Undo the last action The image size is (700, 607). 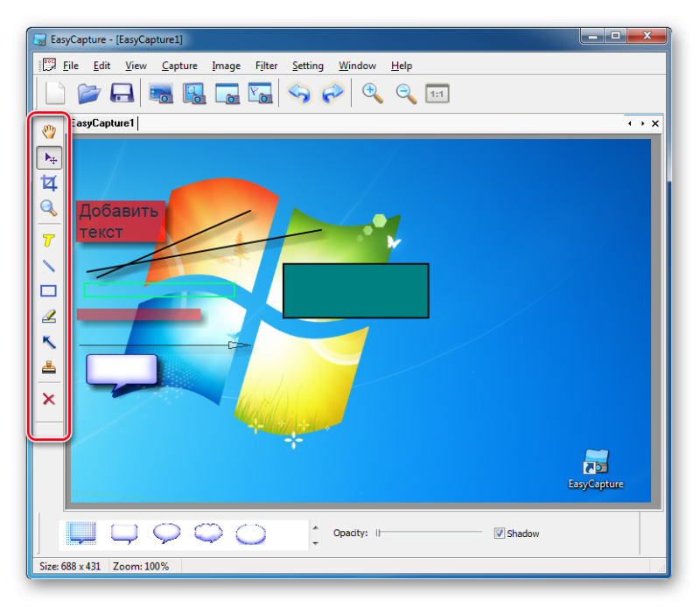[299, 94]
